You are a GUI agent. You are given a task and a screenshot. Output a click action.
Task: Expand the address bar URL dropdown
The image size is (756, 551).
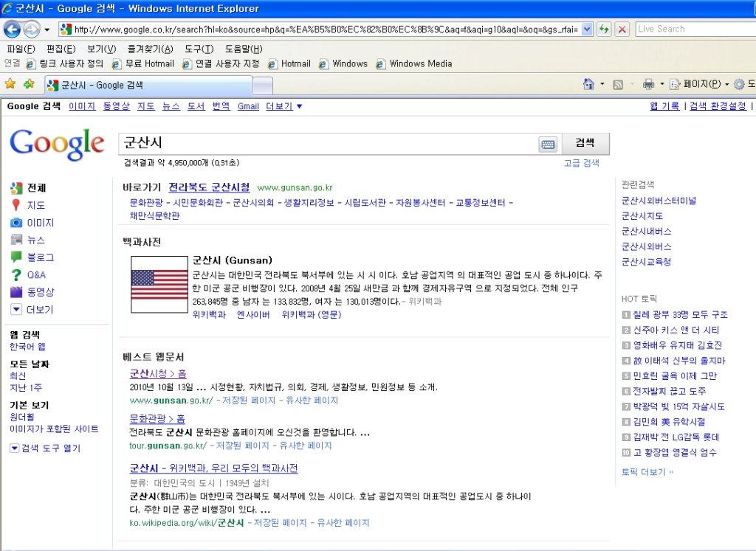click(588, 29)
